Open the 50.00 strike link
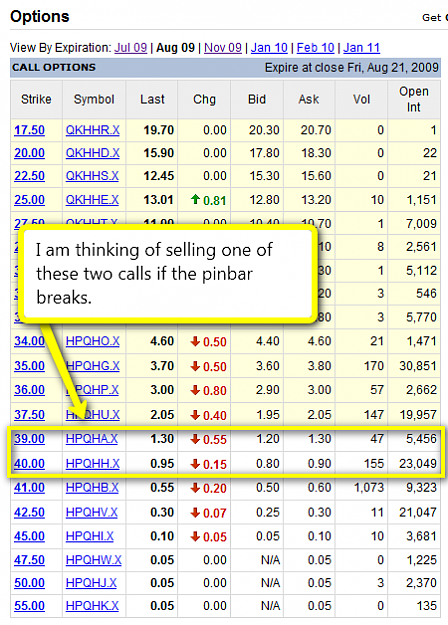This screenshot has height=625, width=448. [x=29, y=583]
